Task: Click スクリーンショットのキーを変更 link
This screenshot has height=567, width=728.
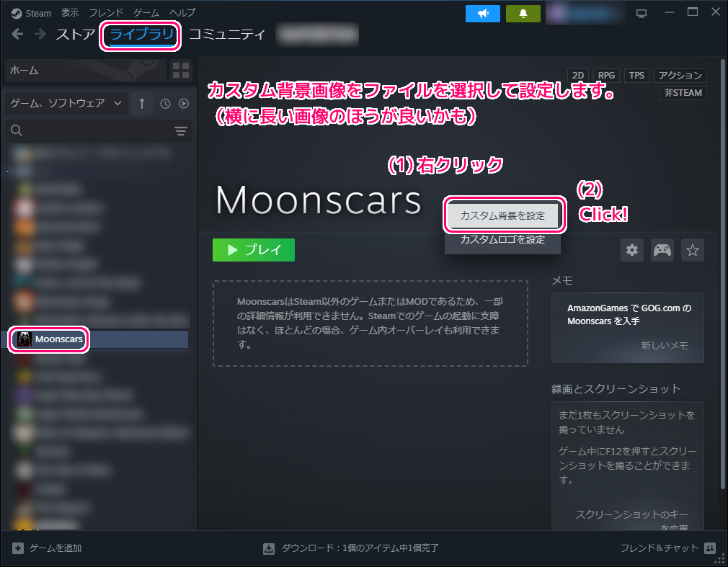Action: click(x=631, y=520)
